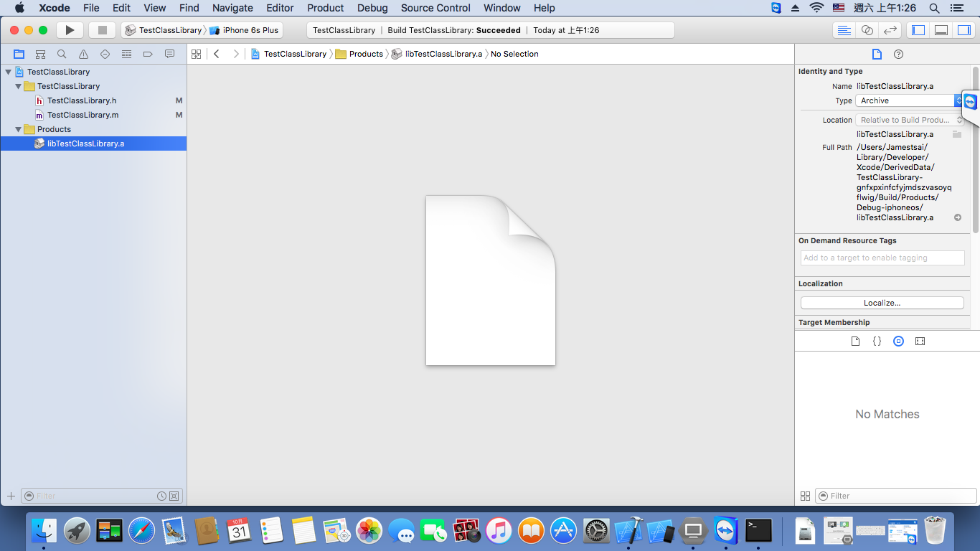Toggle recent files filter in navigator
The width and height of the screenshot is (980, 551).
pyautogui.click(x=162, y=496)
